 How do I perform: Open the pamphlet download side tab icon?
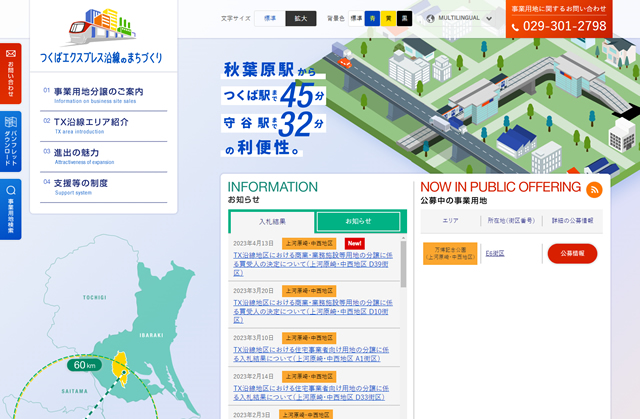[11, 122]
